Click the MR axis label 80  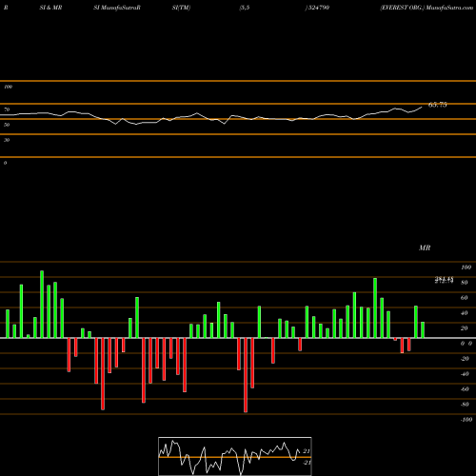[x=465, y=283]
